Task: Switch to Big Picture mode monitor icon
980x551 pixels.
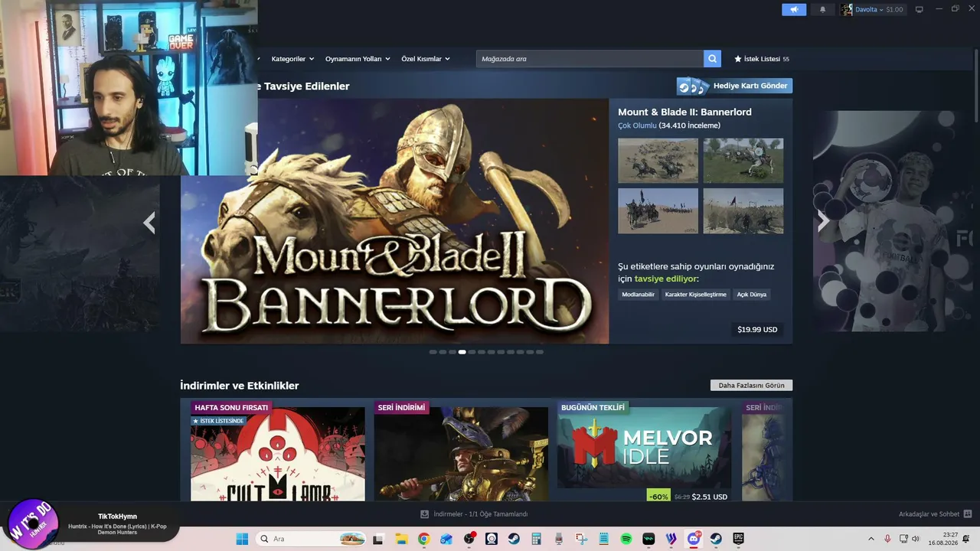Action: [920, 9]
